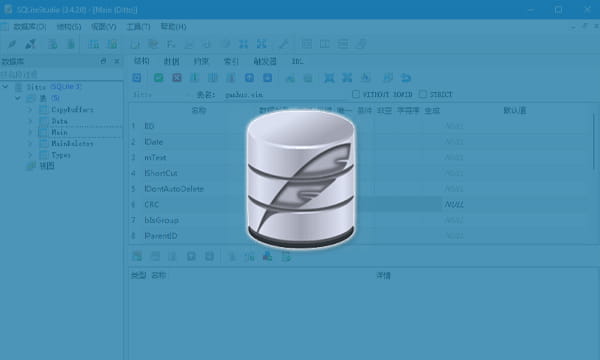Expand the Main table node
Screen dimensions: 600x360
(30, 132)
